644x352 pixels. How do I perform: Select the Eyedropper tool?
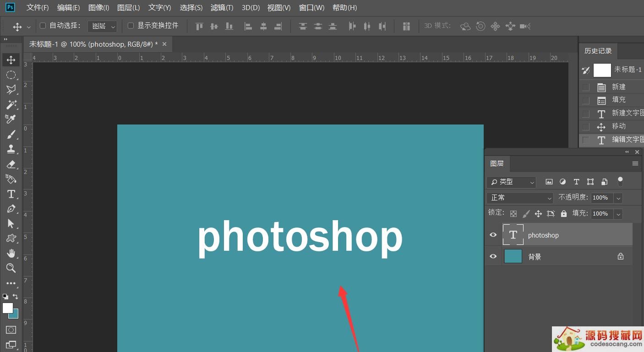[11, 119]
